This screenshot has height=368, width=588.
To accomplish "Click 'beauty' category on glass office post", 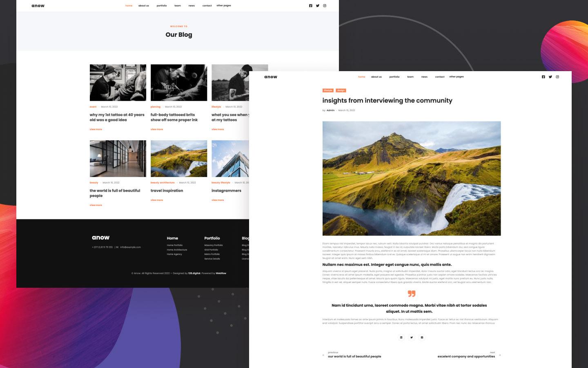I will pos(94,183).
